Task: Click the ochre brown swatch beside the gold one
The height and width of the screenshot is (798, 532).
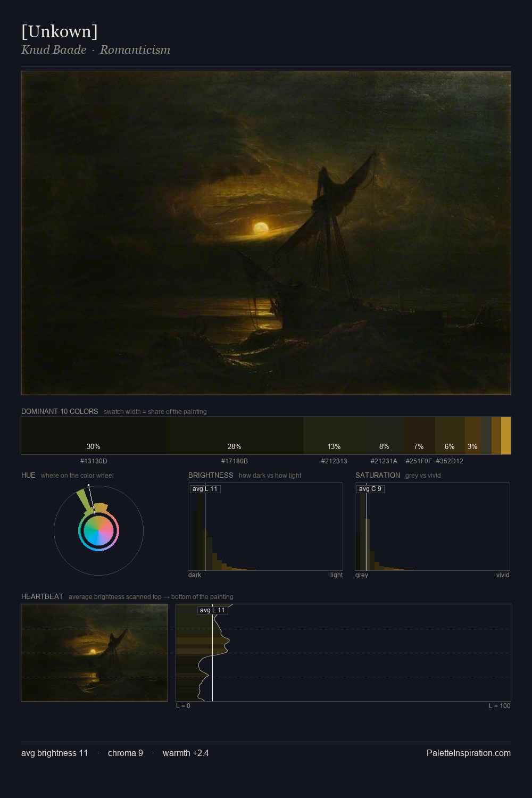Action: pyautogui.click(x=496, y=436)
